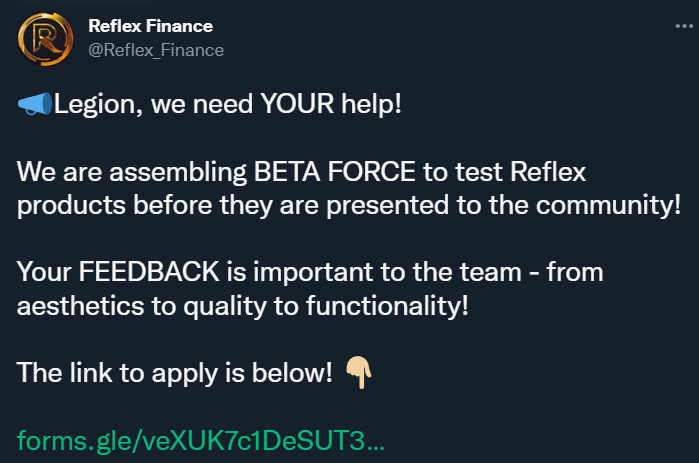The image size is (699, 463).
Task: Click the words 'BETA FORCE' in the tweet
Action: point(334,172)
